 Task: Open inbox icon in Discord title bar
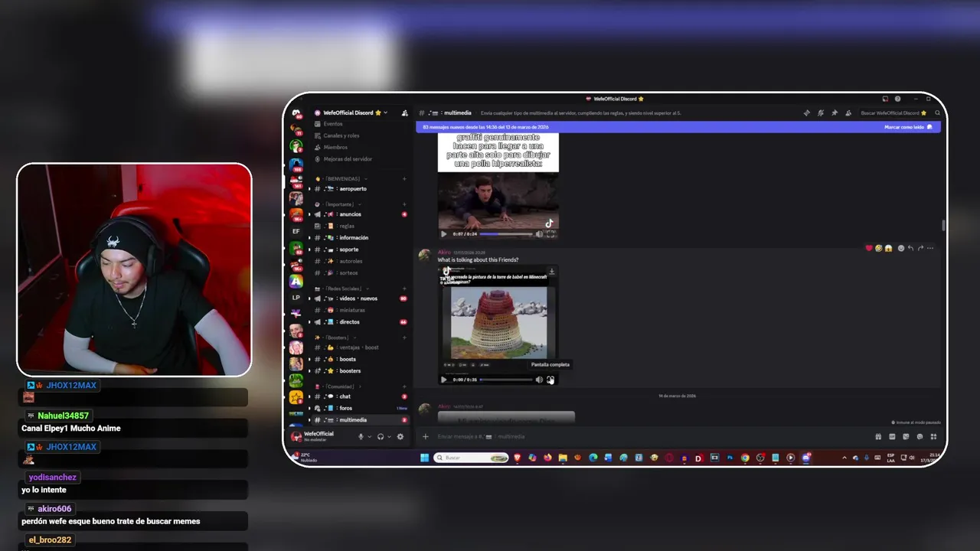(x=885, y=99)
